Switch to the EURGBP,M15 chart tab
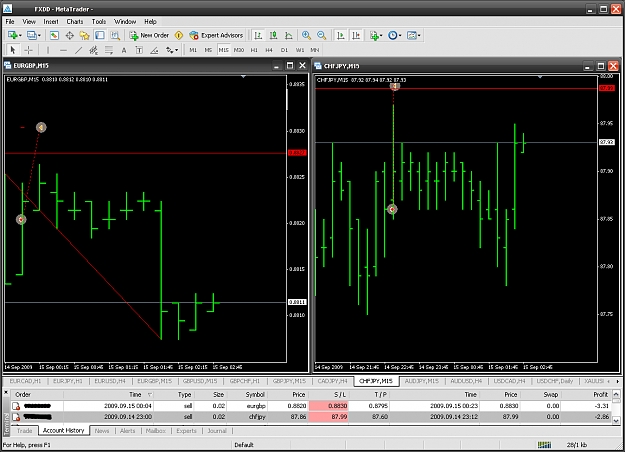 [154, 381]
